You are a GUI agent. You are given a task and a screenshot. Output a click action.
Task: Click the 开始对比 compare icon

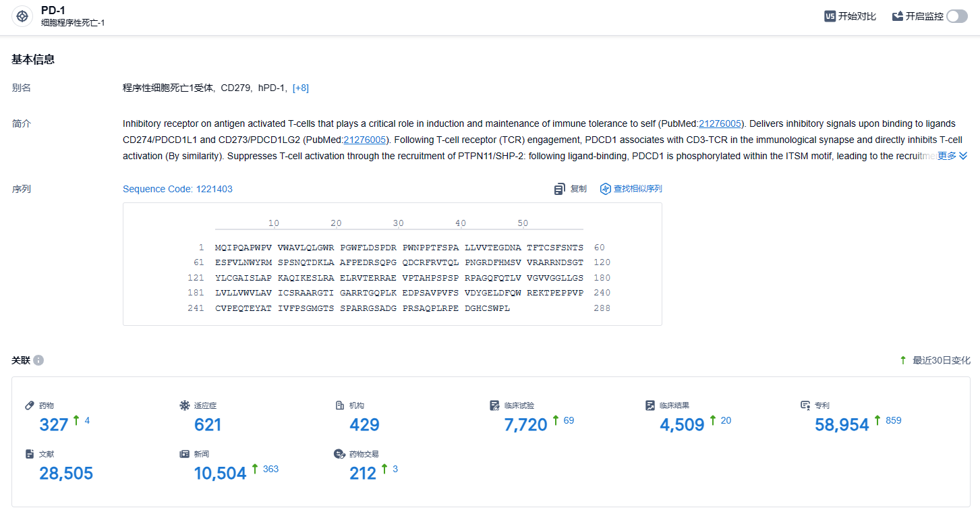pos(830,16)
